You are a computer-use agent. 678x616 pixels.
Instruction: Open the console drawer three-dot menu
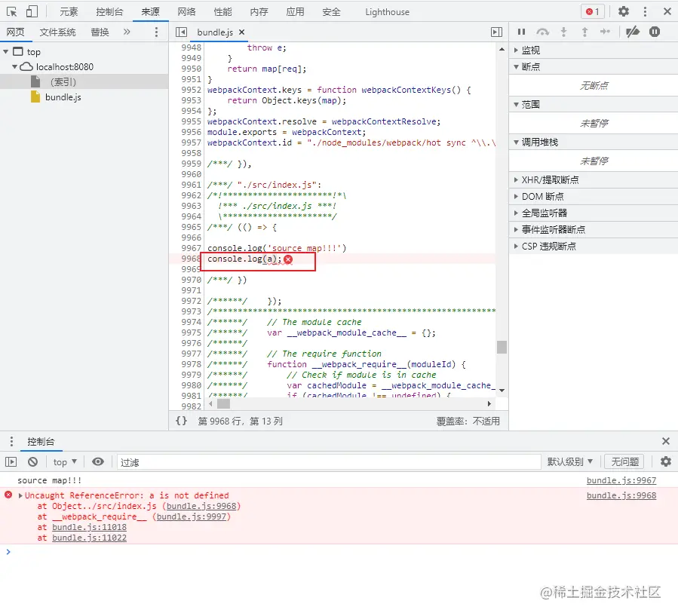click(x=11, y=441)
